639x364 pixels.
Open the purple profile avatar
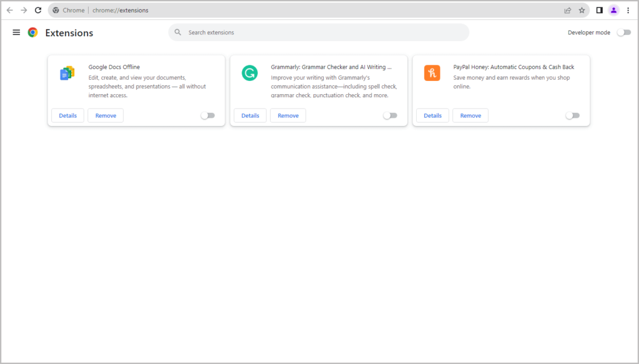click(613, 10)
